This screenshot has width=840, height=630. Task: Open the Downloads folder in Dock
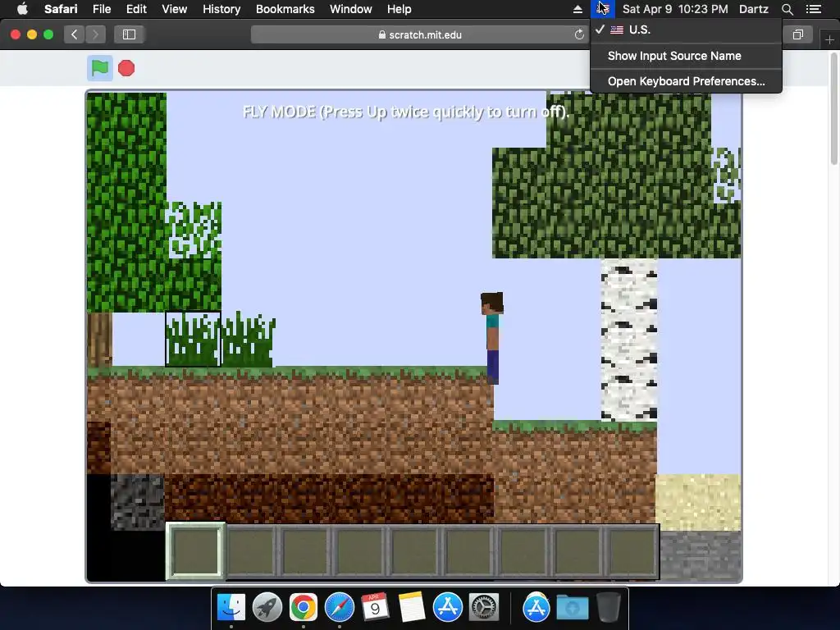pos(572,608)
